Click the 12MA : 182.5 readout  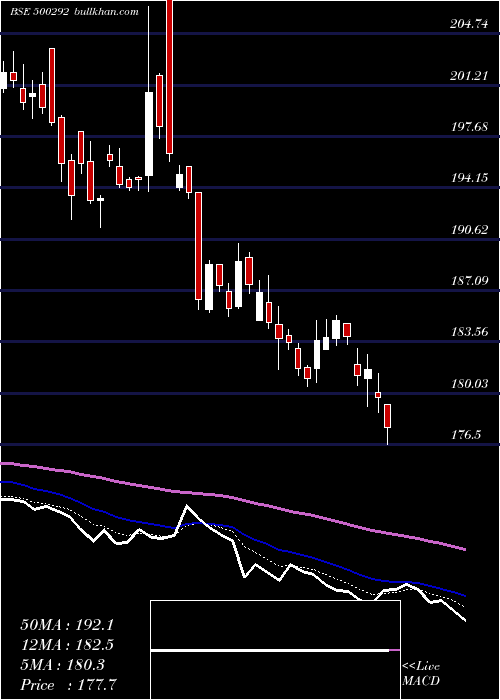[x=67, y=645]
